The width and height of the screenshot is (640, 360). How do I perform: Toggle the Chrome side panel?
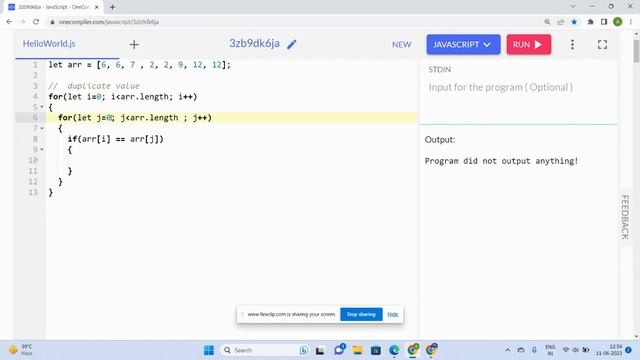604,22
